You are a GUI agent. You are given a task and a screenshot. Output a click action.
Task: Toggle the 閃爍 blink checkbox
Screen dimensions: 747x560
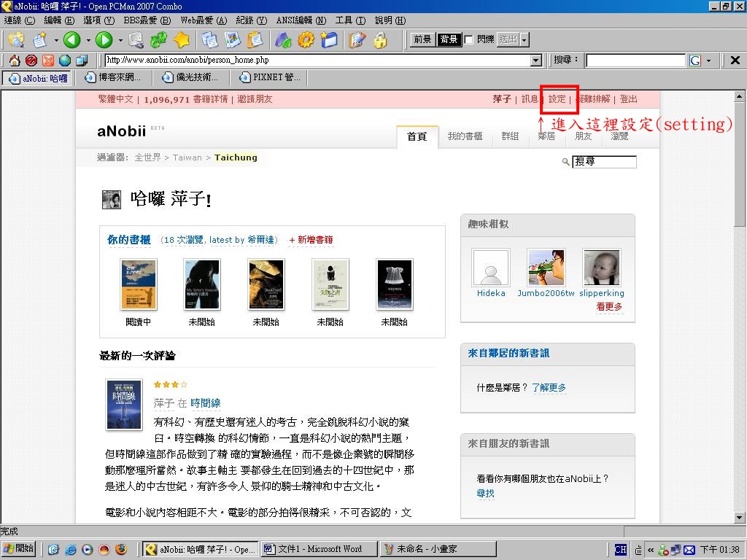coord(469,39)
